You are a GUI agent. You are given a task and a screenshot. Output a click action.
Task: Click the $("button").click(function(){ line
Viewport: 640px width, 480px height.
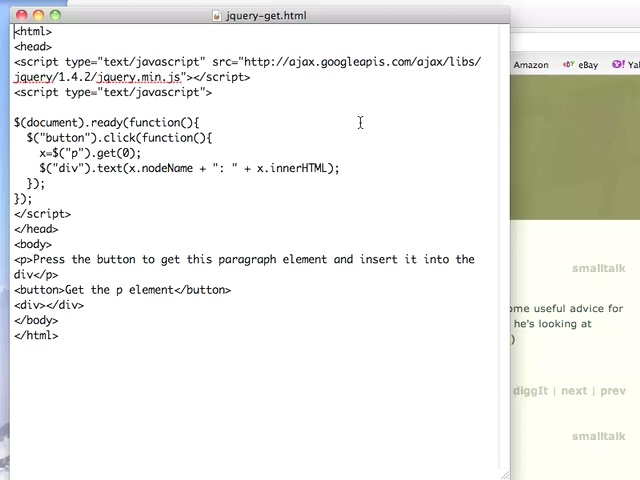pos(119,138)
